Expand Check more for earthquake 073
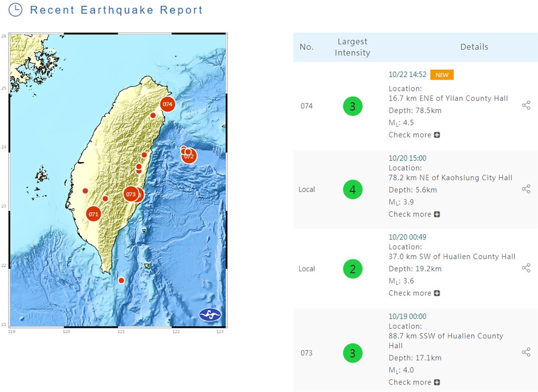Image resolution: width=538 pixels, height=392 pixels. click(x=415, y=382)
